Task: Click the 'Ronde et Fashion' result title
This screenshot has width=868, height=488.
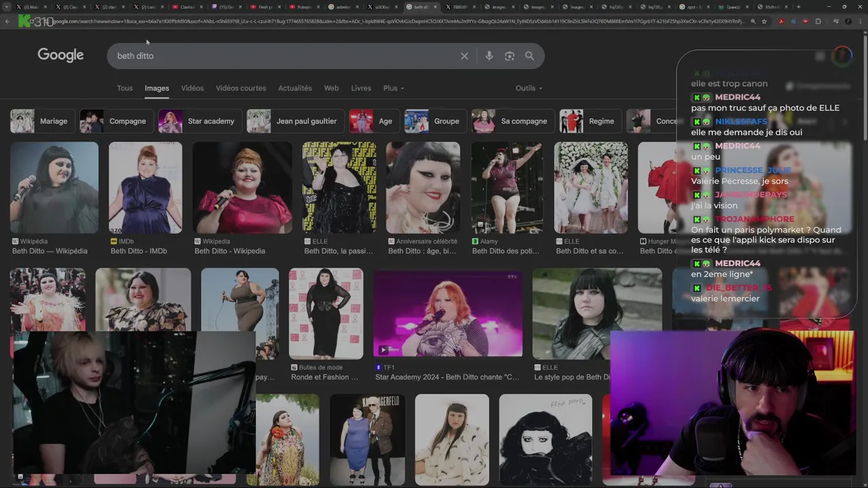Action: point(325,378)
